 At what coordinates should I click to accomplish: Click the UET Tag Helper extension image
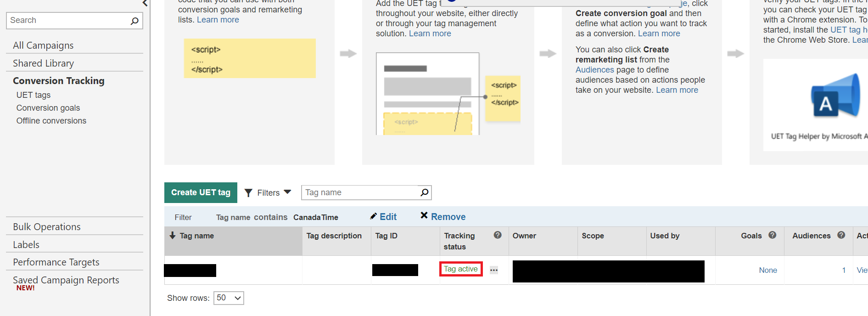tap(816, 105)
